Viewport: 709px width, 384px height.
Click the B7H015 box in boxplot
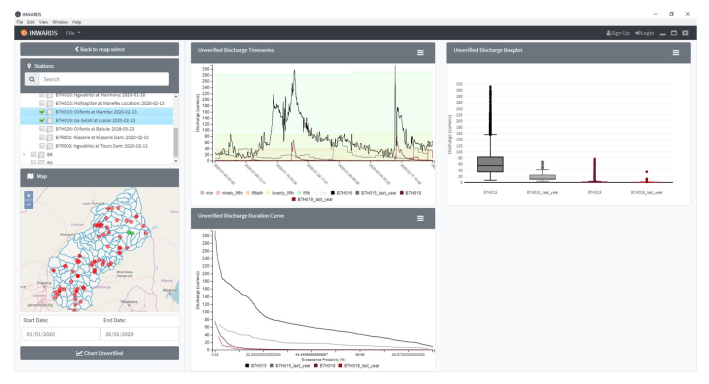point(490,164)
